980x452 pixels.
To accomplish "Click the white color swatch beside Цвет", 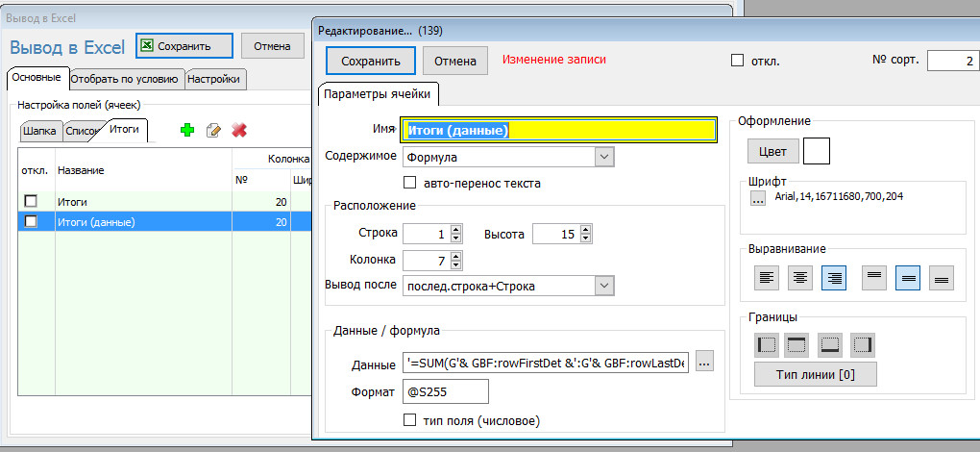I will (816, 151).
